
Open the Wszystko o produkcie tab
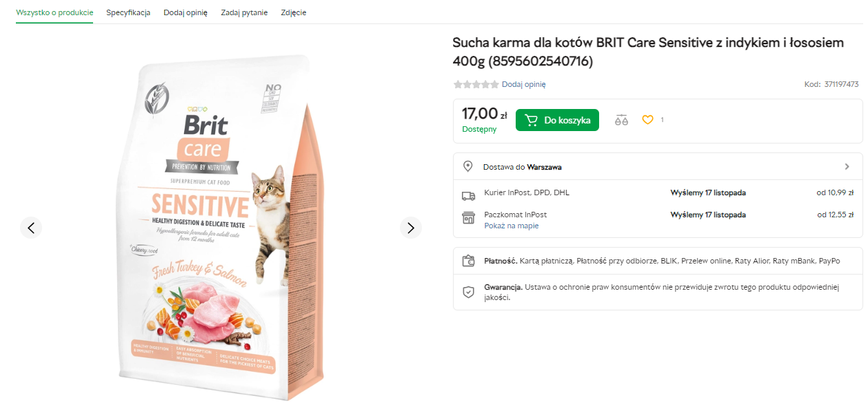pos(54,12)
